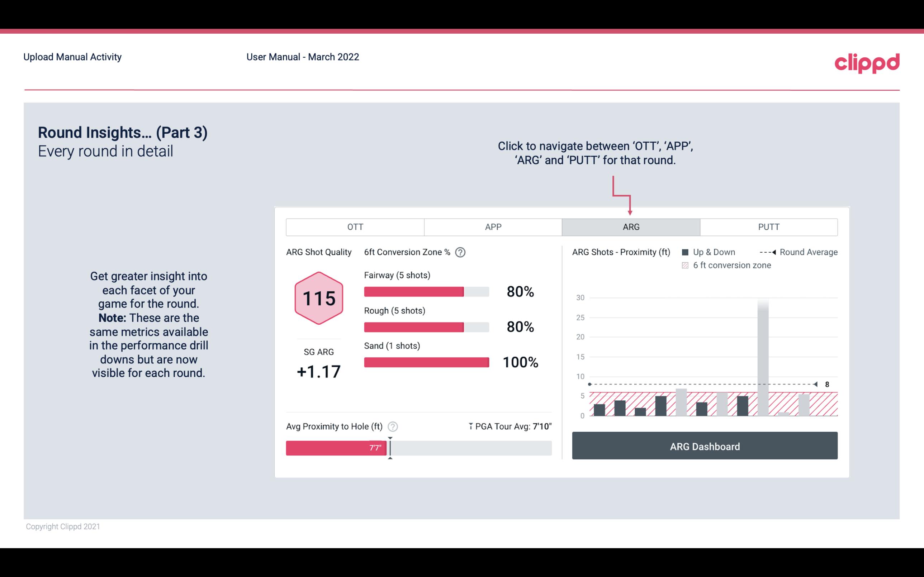
Task: Toggle the 6ft conversion zone checkbox
Action: 686,264
